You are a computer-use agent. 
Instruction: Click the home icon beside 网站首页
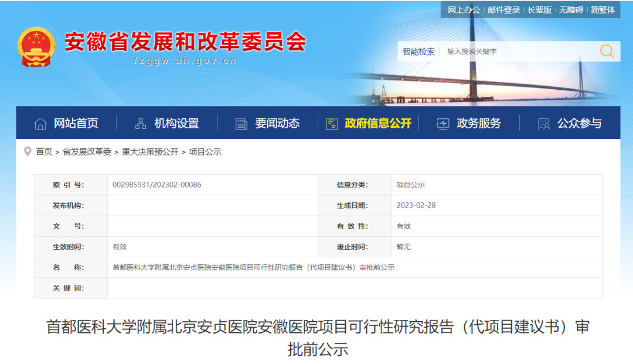40,124
